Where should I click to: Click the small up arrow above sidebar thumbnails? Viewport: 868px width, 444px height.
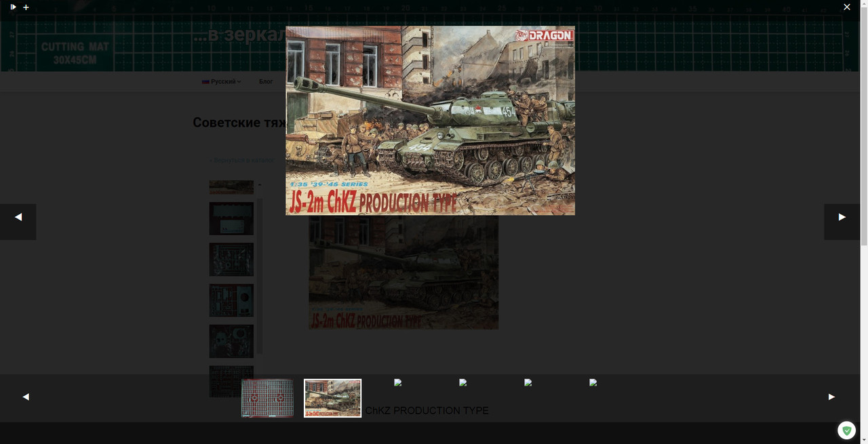[x=259, y=185]
